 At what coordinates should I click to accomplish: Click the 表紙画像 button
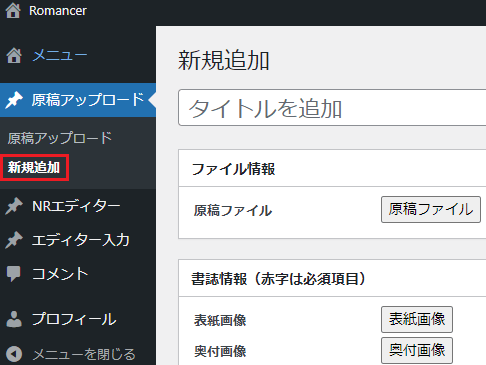click(417, 319)
